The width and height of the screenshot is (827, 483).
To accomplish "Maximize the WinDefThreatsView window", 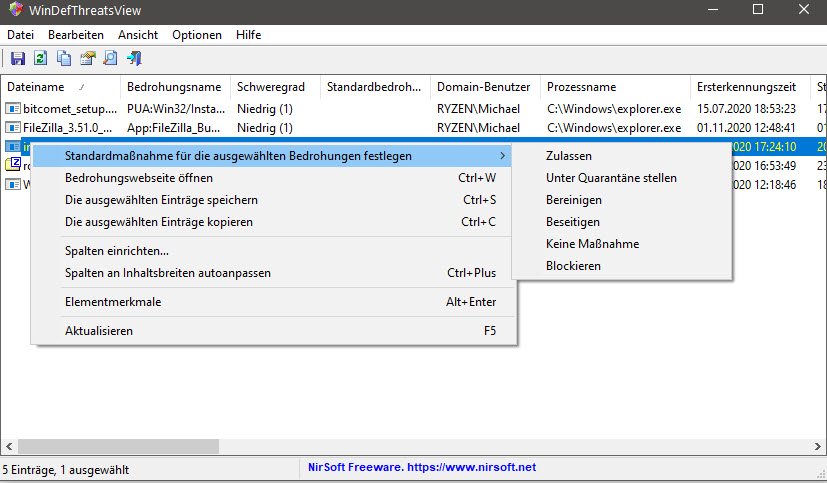I will click(758, 9).
